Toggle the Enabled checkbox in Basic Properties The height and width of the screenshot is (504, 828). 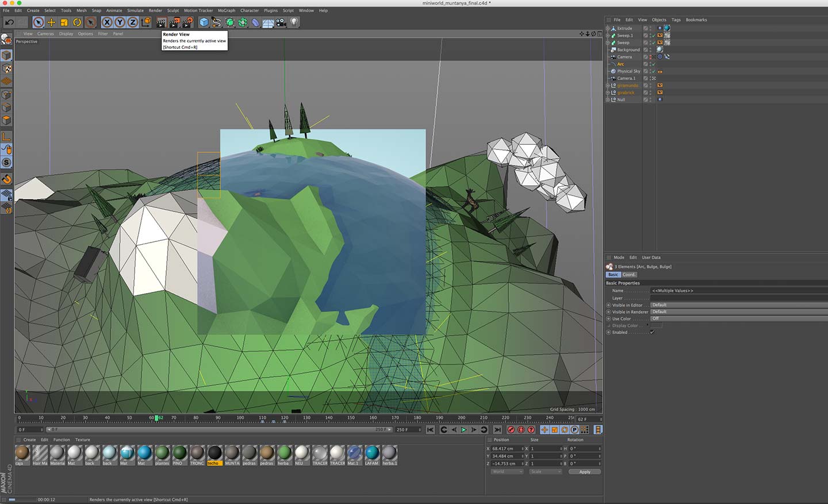point(652,332)
